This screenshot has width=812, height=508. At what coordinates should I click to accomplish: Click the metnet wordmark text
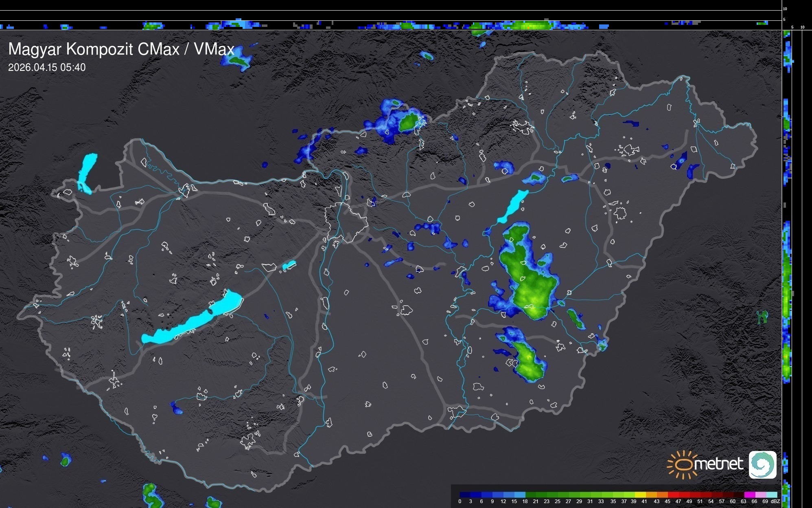pyautogui.click(x=718, y=464)
